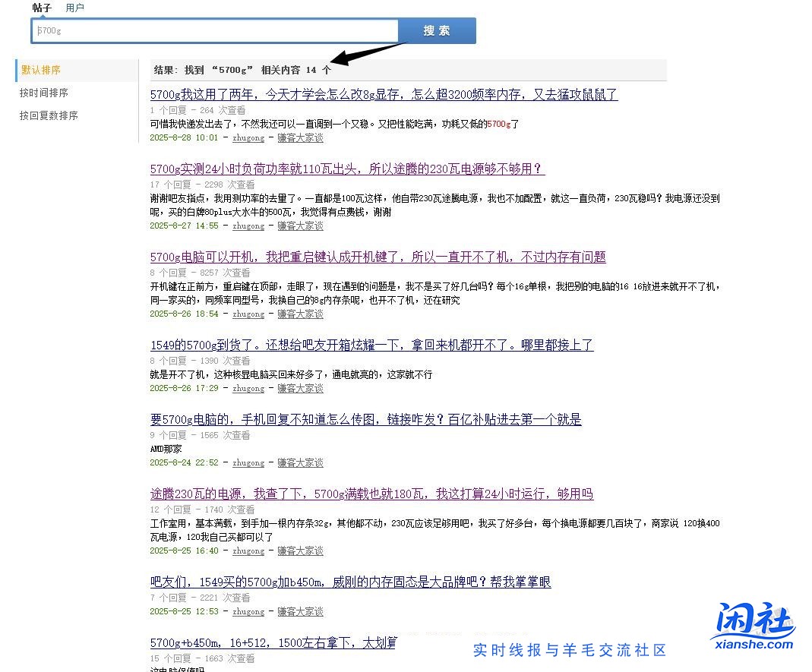Screen dimensions: 812x672
Task: Open the thread about 重启键 mistaken as power key
Action: pyautogui.click(x=377, y=257)
